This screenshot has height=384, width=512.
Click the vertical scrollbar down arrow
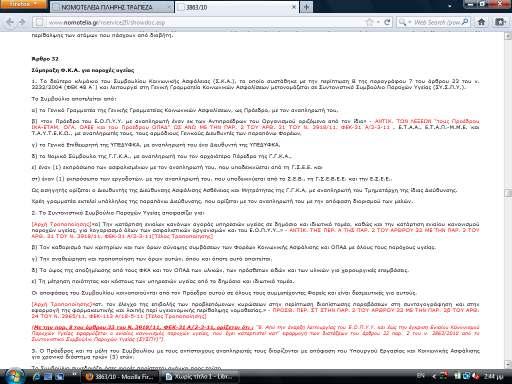pos(508,364)
